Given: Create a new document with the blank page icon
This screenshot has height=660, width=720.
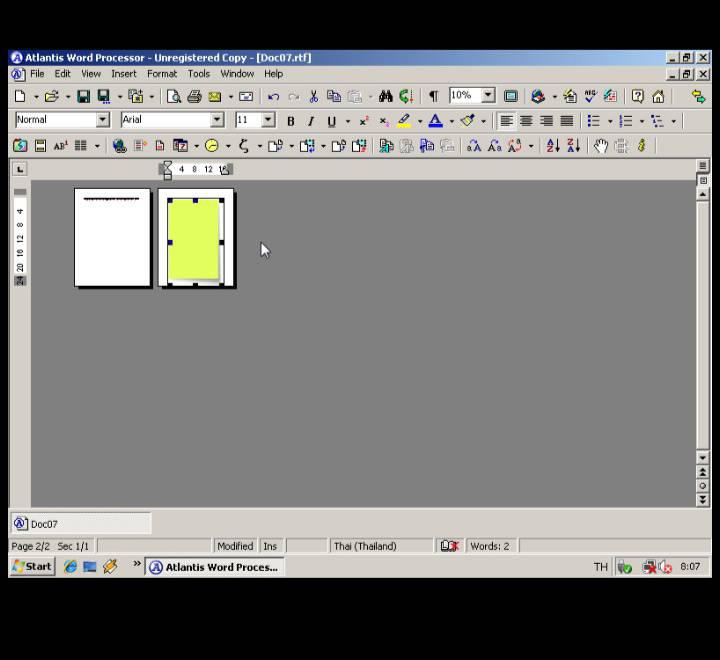Looking at the screenshot, I should pos(20,96).
